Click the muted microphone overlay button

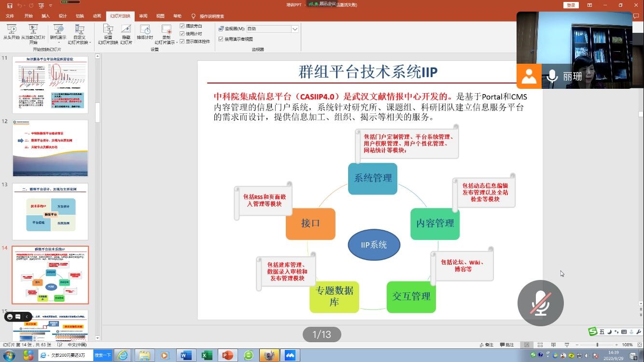540,303
